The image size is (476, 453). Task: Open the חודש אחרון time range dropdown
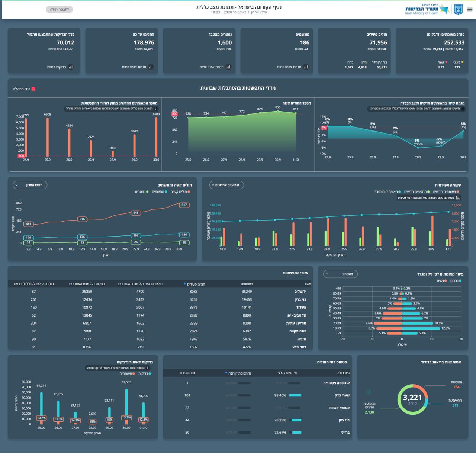tap(30, 185)
